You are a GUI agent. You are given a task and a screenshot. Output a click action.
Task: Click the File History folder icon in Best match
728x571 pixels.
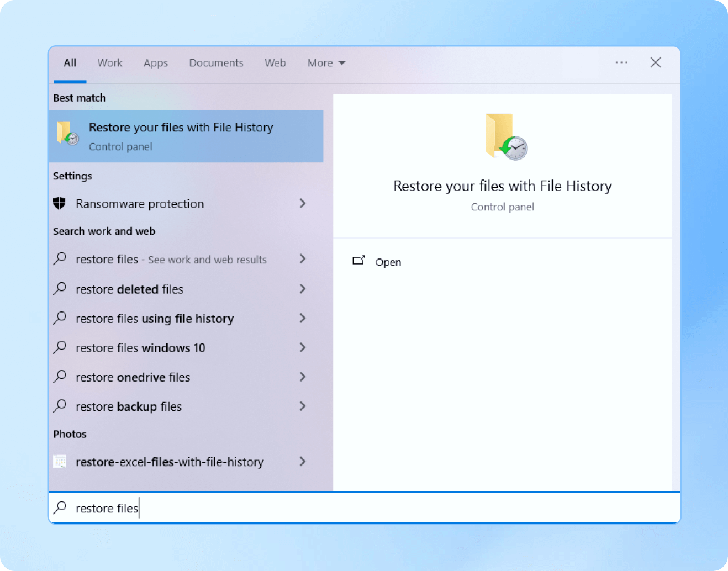click(68, 134)
